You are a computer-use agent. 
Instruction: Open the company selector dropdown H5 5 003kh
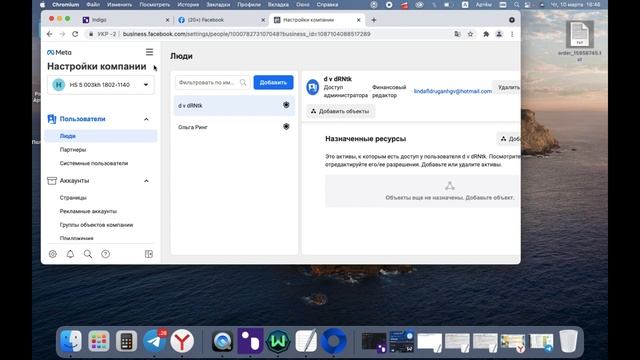[x=100, y=85]
